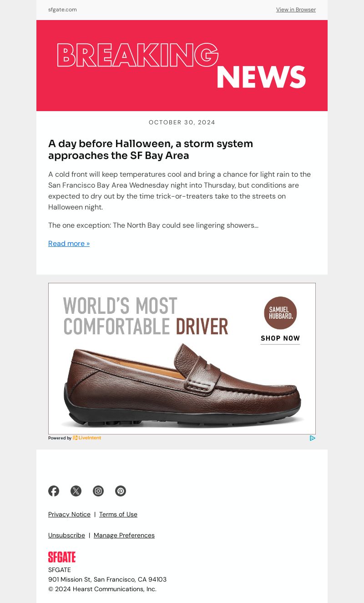The image size is (364, 603).
Task: Open the Privacy Notice link
Action: (x=69, y=514)
